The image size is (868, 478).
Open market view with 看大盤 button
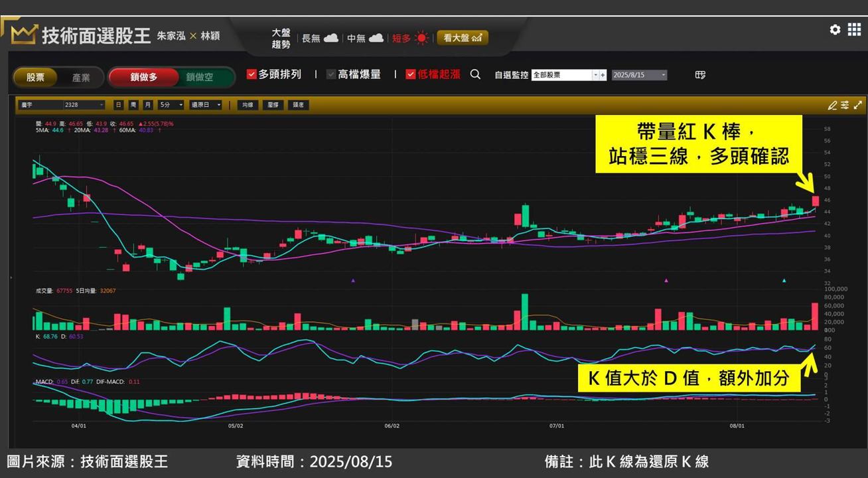tap(463, 38)
